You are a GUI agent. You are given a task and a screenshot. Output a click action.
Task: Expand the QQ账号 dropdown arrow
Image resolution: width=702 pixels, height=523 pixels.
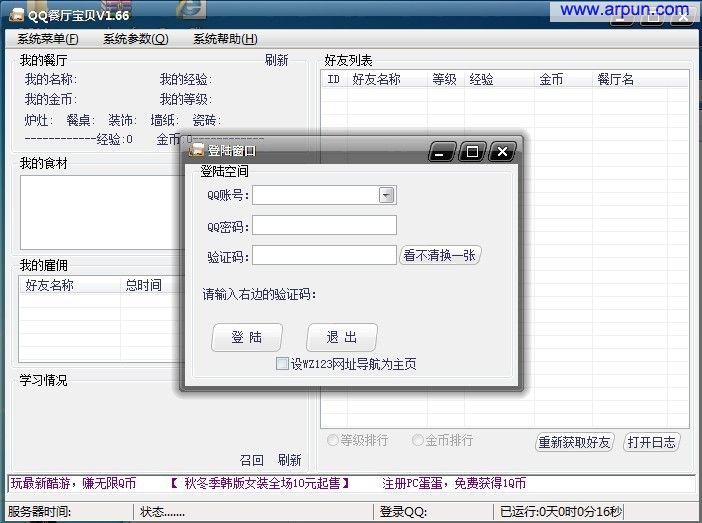coord(386,195)
